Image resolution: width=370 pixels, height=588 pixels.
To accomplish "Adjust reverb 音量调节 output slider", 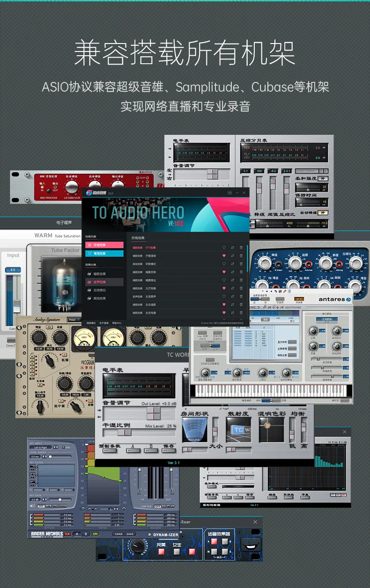I will coord(153,412).
